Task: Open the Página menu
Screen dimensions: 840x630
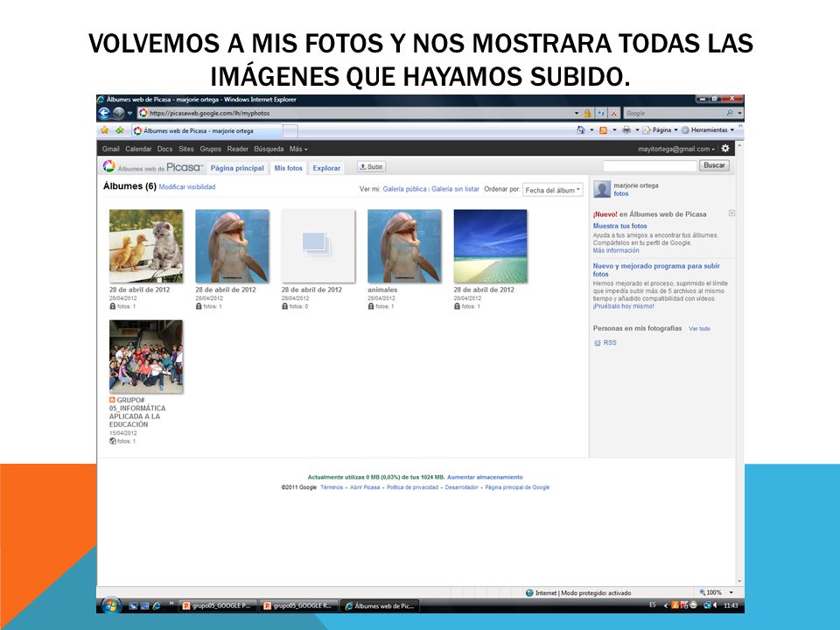Action: pyautogui.click(x=660, y=130)
